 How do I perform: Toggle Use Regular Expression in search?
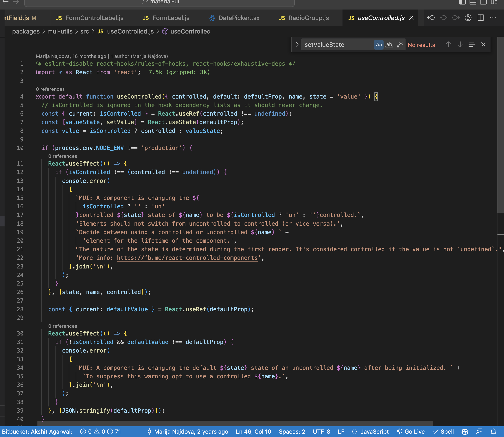(x=400, y=45)
